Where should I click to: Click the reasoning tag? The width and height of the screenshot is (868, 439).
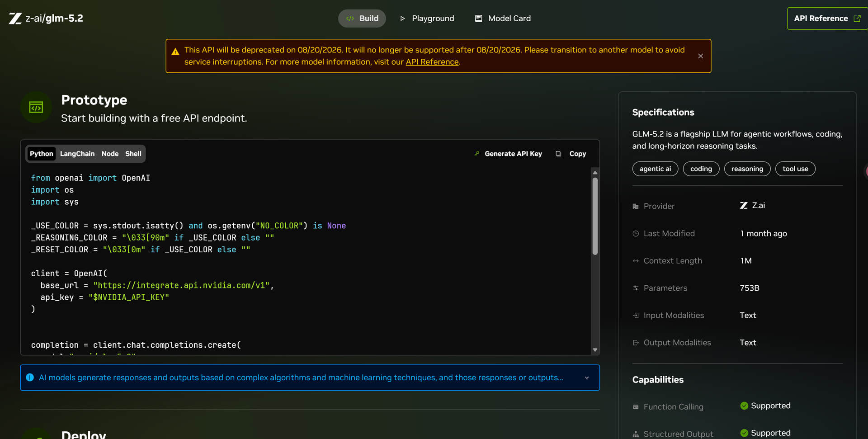pyautogui.click(x=747, y=169)
